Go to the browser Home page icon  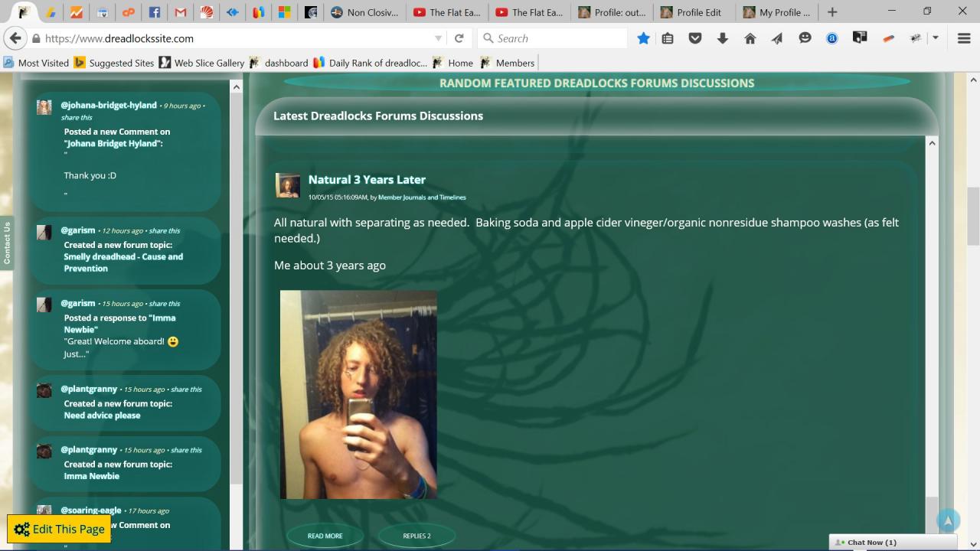coord(750,38)
